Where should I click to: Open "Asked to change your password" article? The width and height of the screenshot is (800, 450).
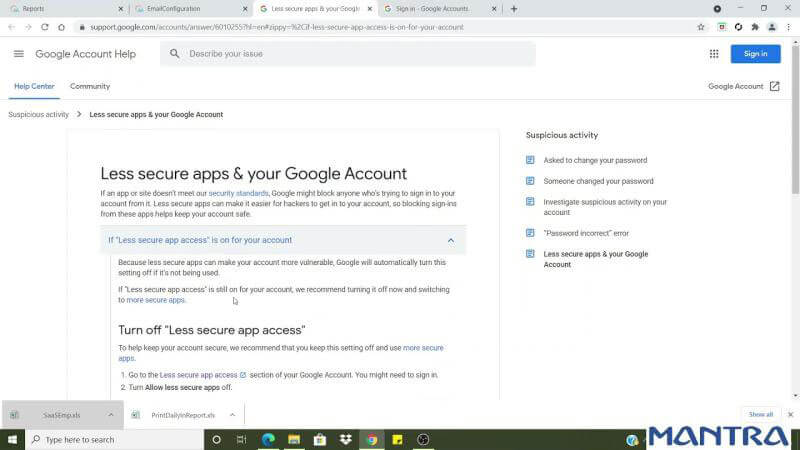[x=595, y=160]
